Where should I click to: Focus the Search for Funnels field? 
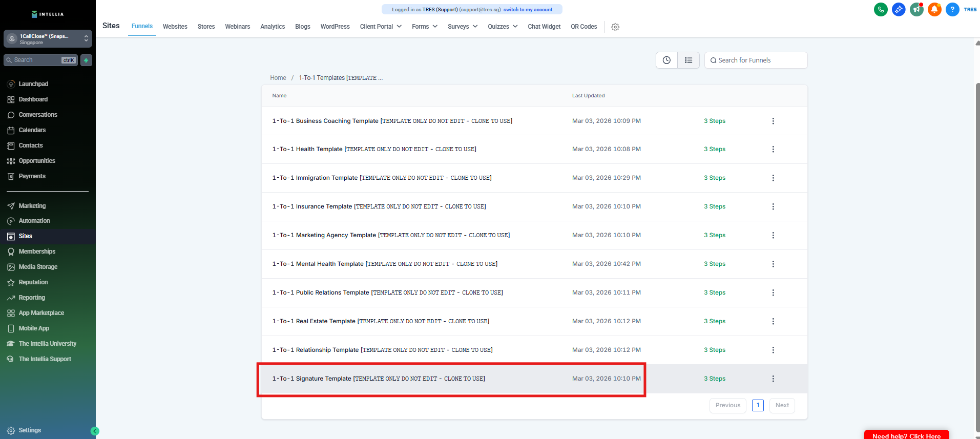click(x=756, y=60)
